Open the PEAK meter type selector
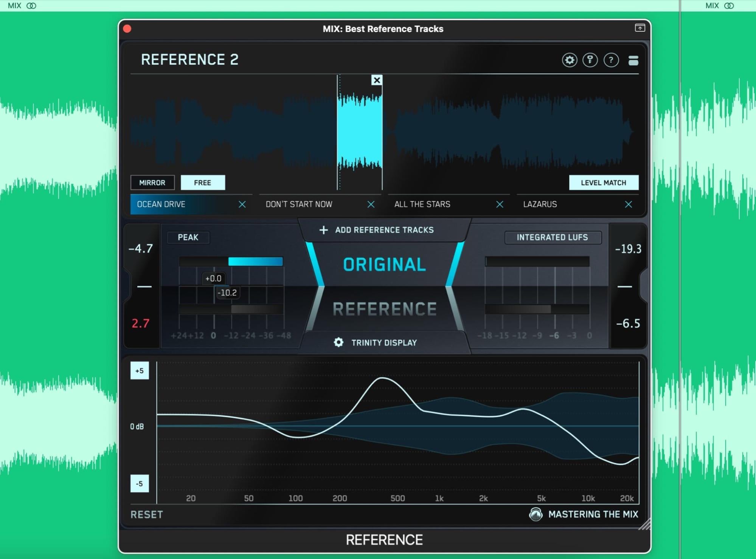This screenshot has height=559, width=756. point(188,237)
